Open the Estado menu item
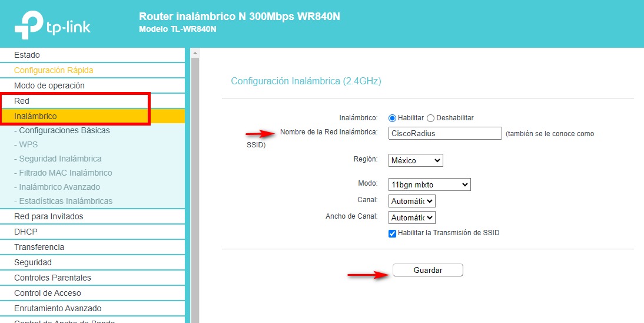Image resolution: width=644 pixels, height=323 pixels. (x=27, y=55)
